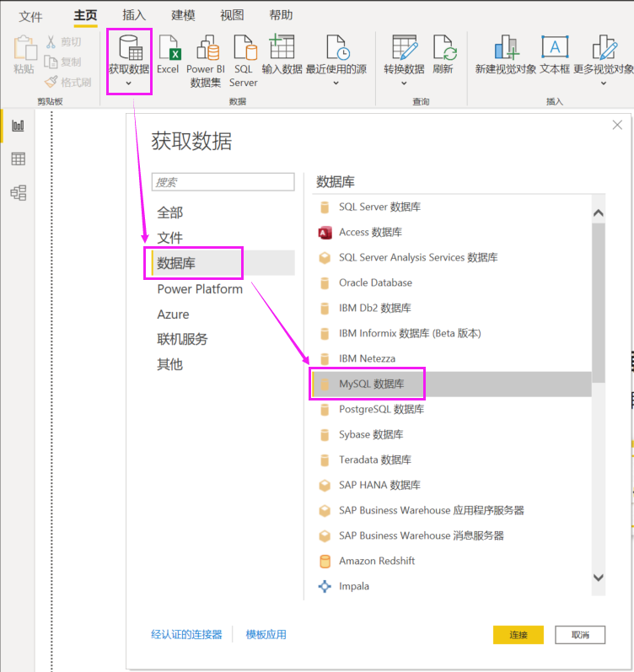Click the connector list scrollbar thumb
The height and width of the screenshot is (672, 634).
point(599,303)
